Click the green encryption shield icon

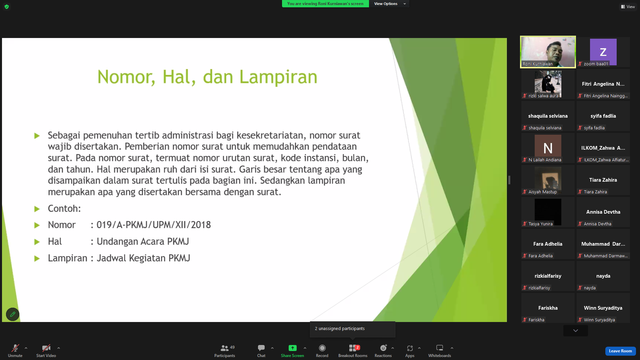coord(7,7)
